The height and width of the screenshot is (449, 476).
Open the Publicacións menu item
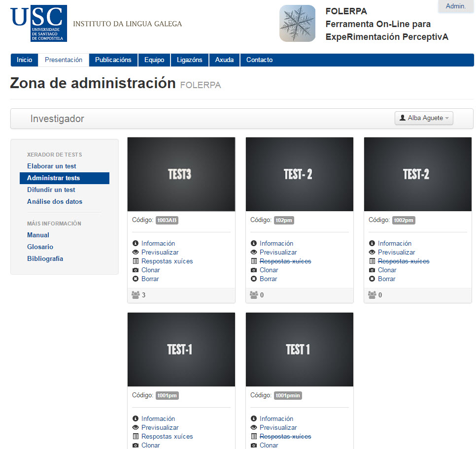tap(113, 60)
